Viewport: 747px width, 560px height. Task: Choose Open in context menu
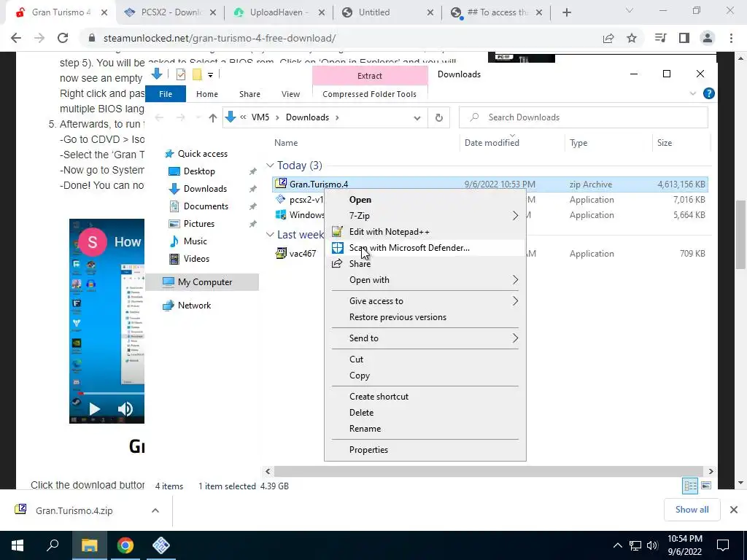pos(425,200)
